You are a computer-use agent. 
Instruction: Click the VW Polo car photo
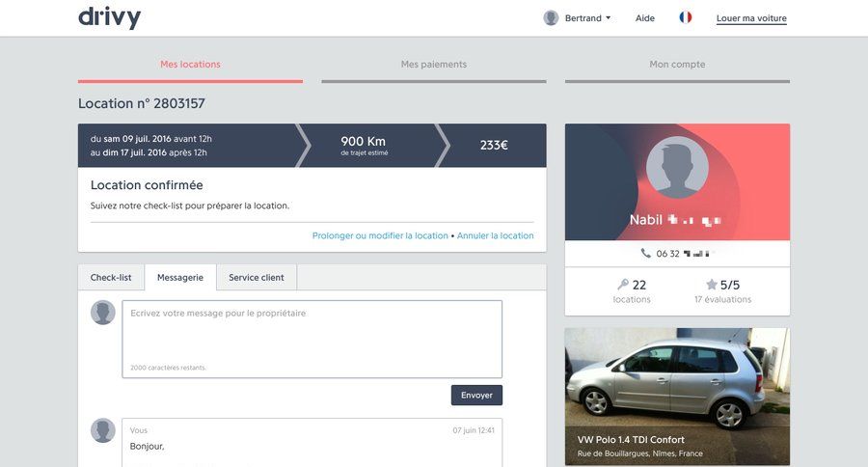click(677, 397)
